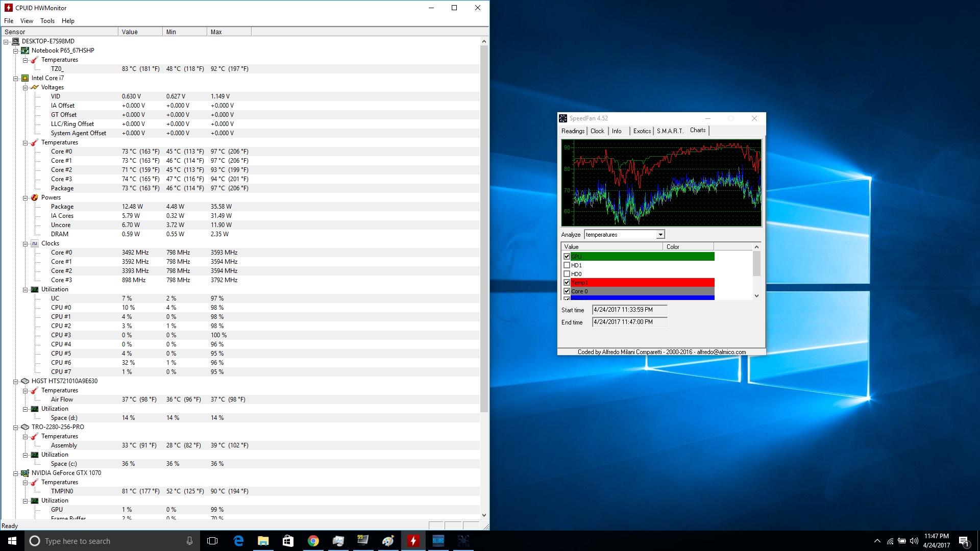
Task: Click the Windows Start button
Action: click(x=12, y=541)
